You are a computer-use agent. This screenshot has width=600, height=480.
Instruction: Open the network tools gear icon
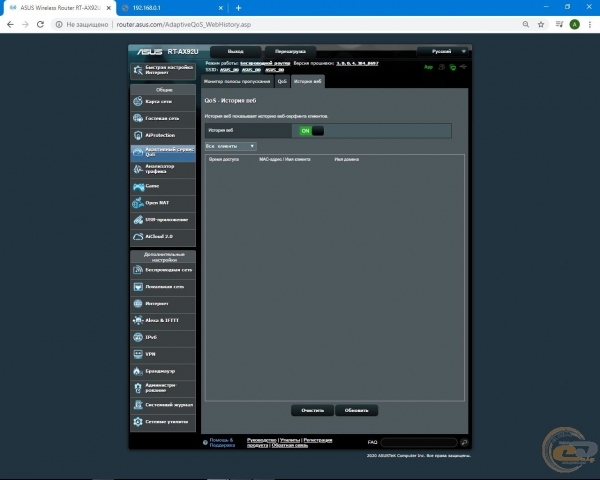point(138,422)
